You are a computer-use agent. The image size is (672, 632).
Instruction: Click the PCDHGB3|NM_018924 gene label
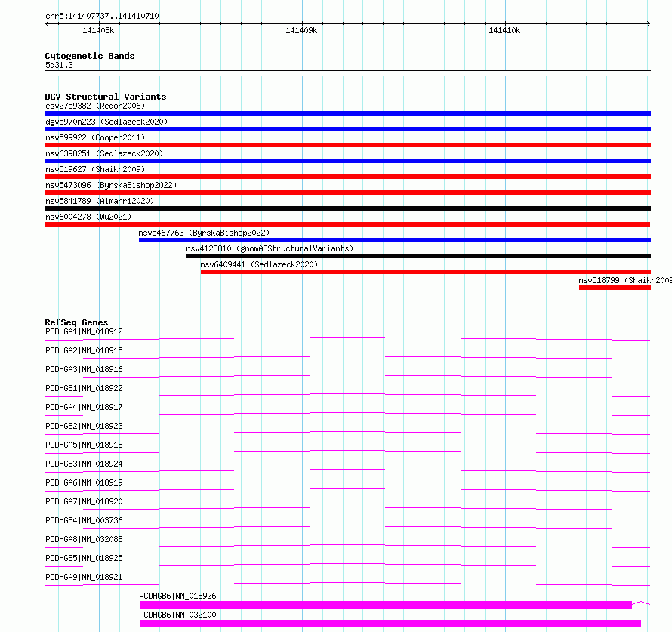pos(84,464)
